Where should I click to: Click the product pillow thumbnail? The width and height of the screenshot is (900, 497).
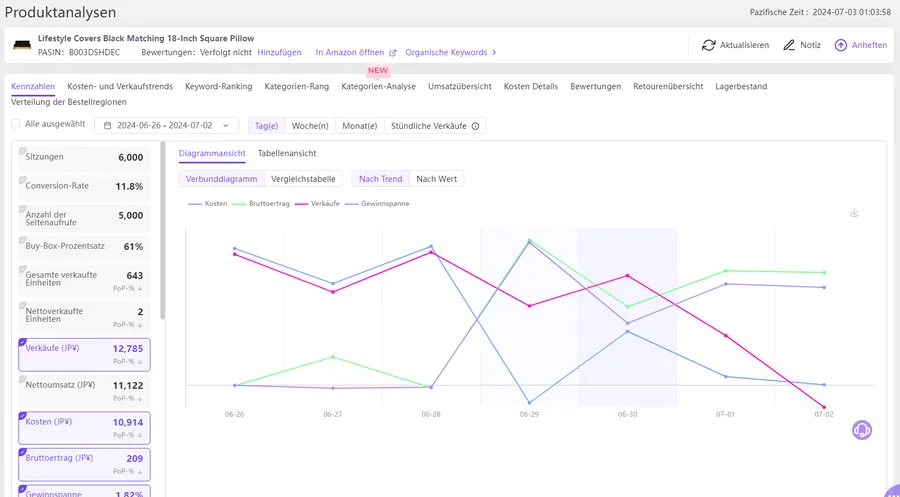[x=22, y=45]
